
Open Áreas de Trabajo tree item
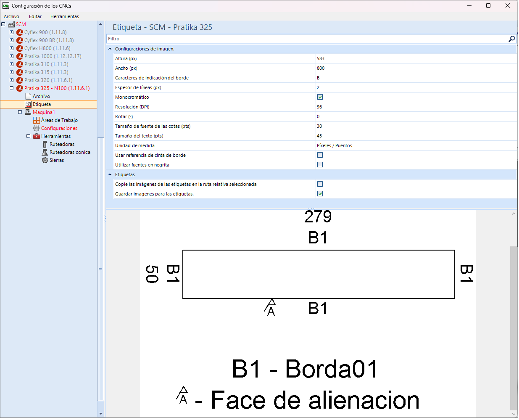click(x=59, y=120)
